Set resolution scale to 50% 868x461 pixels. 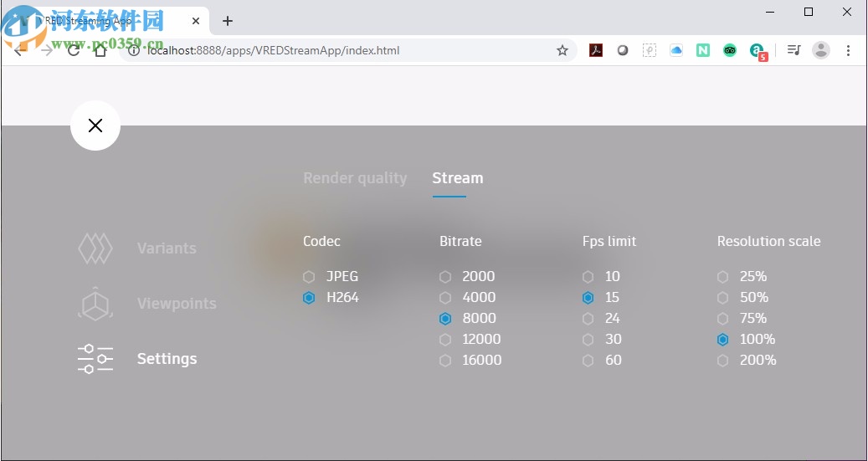(x=742, y=298)
